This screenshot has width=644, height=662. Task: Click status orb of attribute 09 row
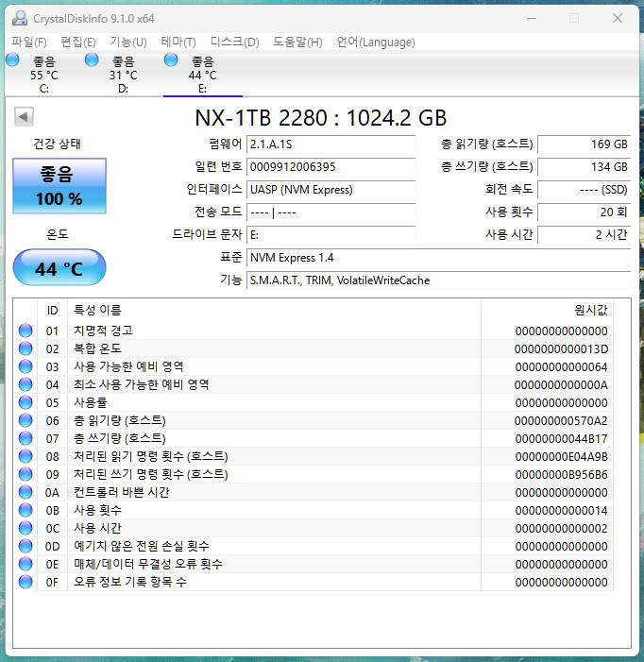point(25,474)
